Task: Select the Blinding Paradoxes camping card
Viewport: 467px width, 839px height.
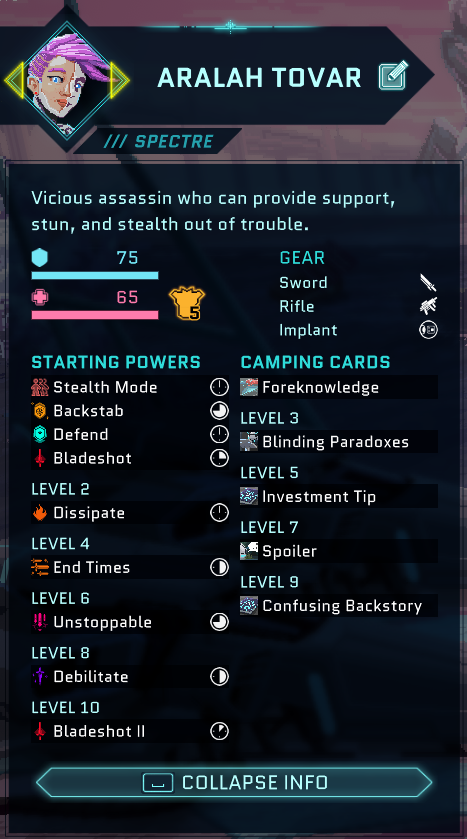Action: point(339,442)
